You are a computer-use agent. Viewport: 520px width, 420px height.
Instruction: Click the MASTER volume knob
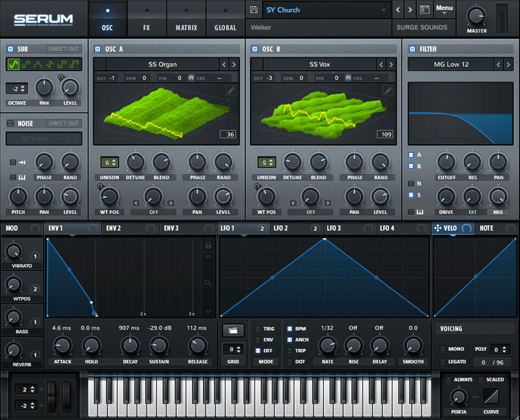point(476,16)
